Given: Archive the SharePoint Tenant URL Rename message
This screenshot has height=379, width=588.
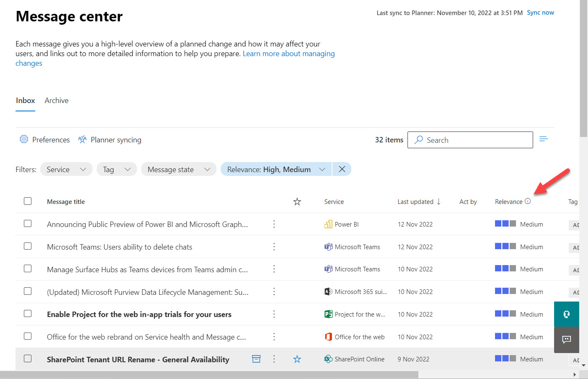Looking at the screenshot, I should pos(256,359).
